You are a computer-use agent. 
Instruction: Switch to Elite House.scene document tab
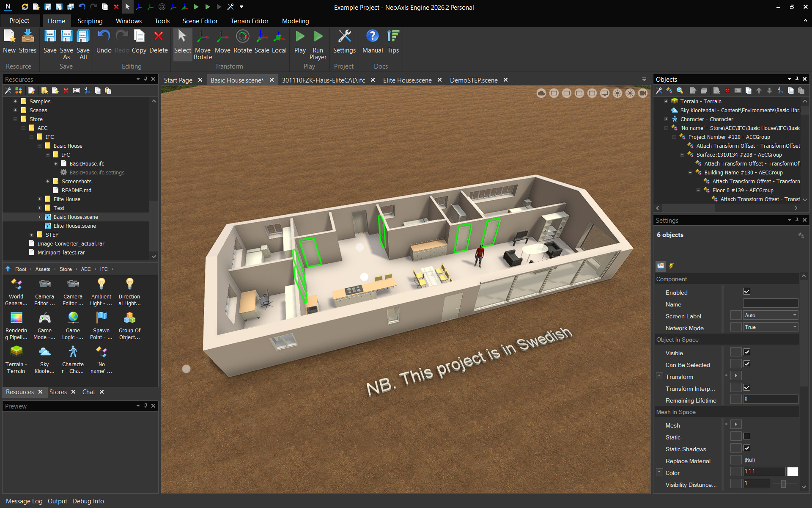(407, 80)
